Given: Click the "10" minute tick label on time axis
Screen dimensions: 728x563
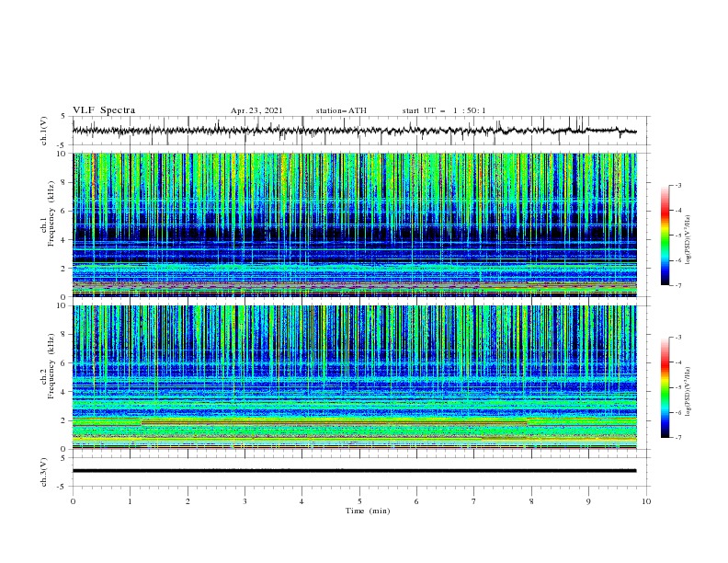Looking at the screenshot, I should coord(646,501).
